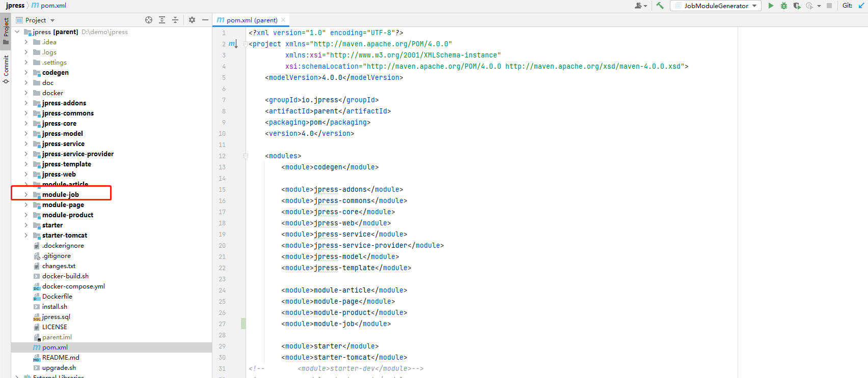Expand the jpress-web module
Image resolution: width=868 pixels, height=378 pixels.
26,175
